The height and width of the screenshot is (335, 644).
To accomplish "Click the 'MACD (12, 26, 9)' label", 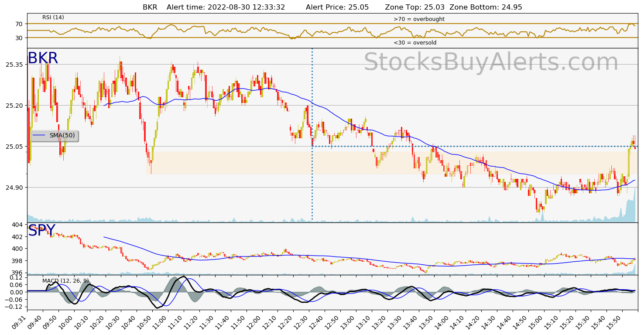I will 65,280.
